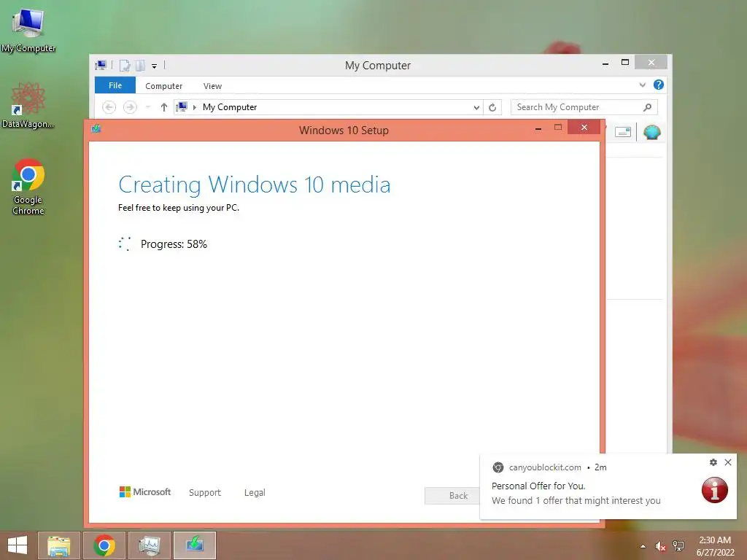
Task: Open Chrome from the taskbar
Action: (x=104, y=545)
